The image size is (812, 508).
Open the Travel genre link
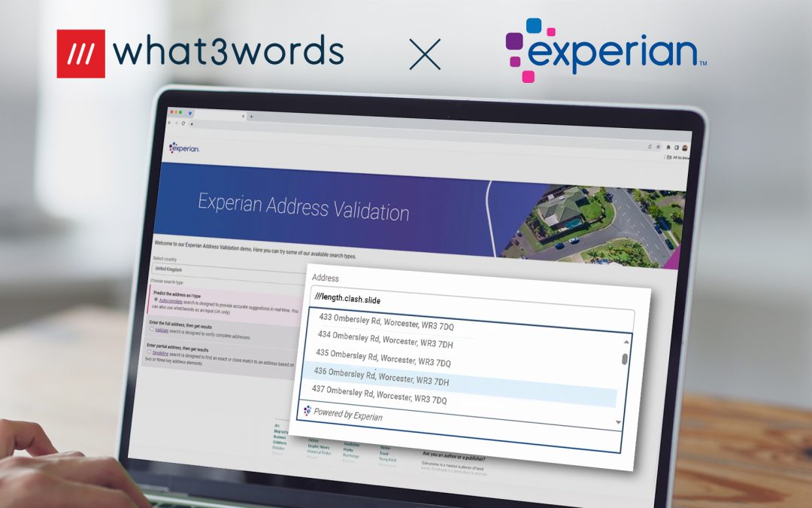(384, 454)
